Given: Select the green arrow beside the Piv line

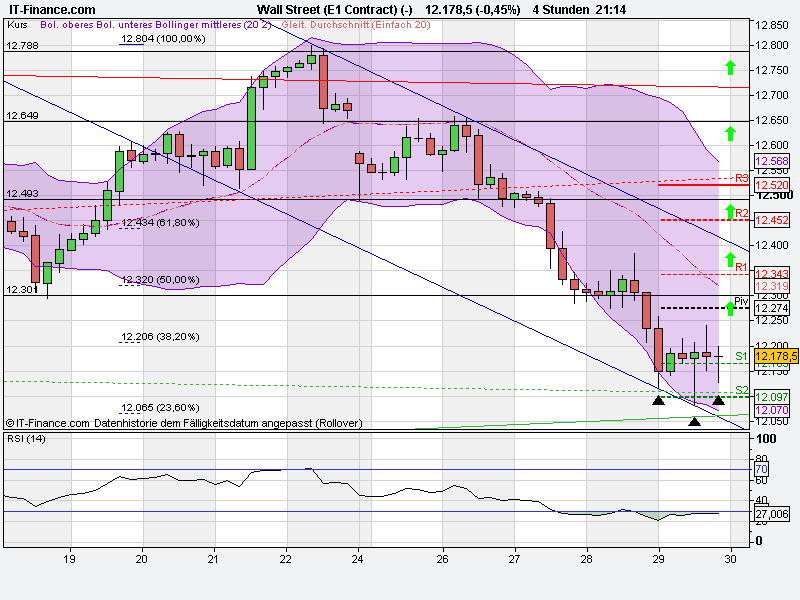Looking at the screenshot, I should tap(729, 308).
